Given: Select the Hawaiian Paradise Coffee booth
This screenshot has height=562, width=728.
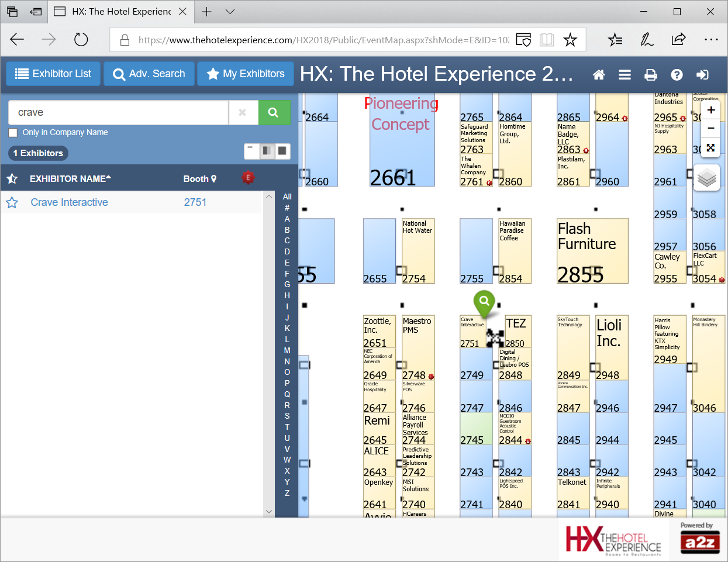Looking at the screenshot, I should (515, 251).
